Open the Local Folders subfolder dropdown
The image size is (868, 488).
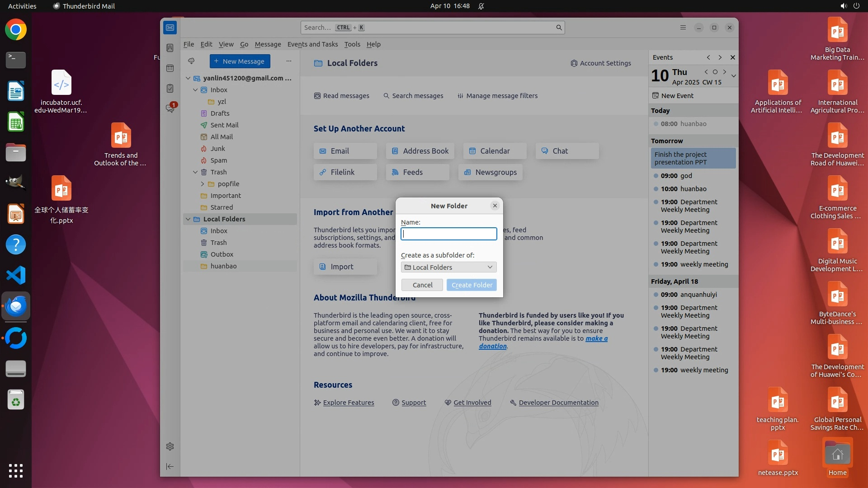tap(448, 267)
